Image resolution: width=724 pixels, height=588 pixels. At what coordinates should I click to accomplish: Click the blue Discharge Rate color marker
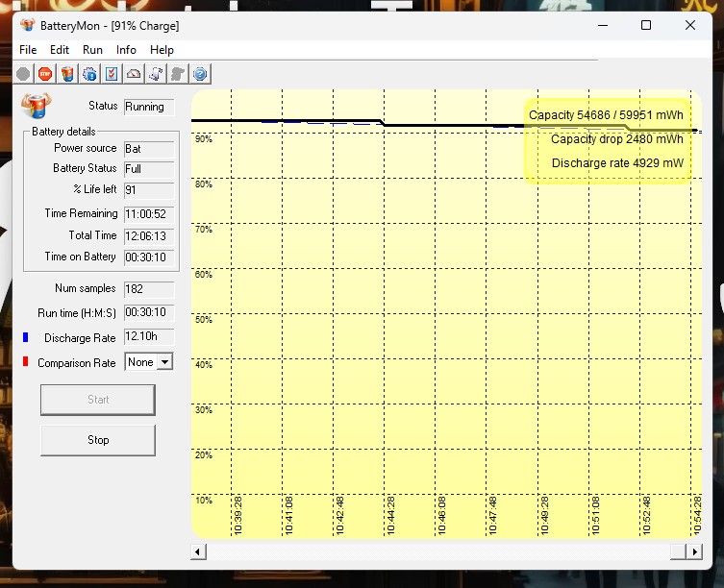[25, 337]
